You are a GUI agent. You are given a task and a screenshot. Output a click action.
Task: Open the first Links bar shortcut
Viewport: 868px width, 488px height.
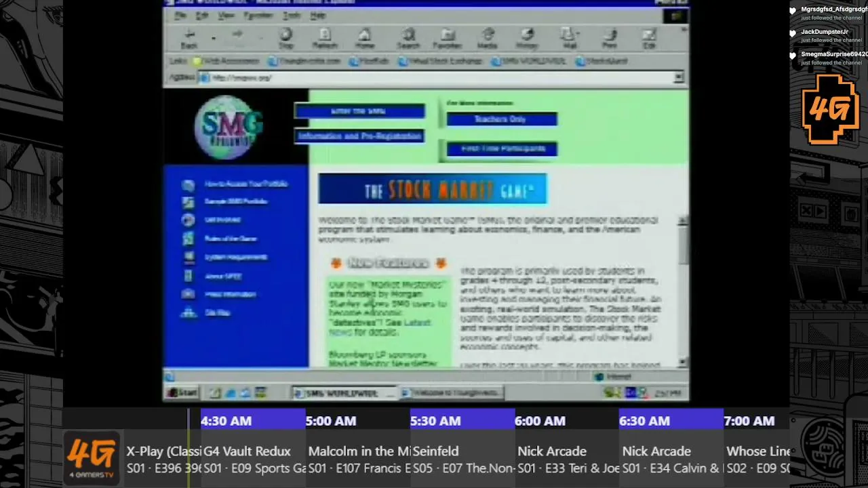coord(226,61)
